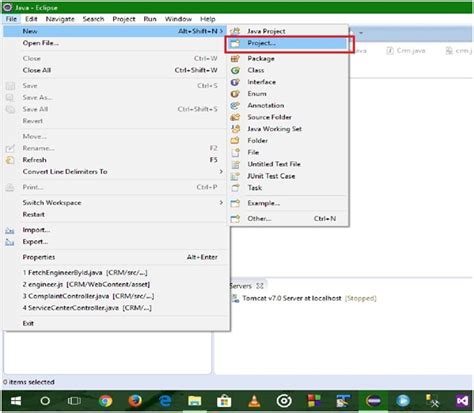Select Class in New submenu
Viewport: 474px width, 413px height.
point(288,70)
